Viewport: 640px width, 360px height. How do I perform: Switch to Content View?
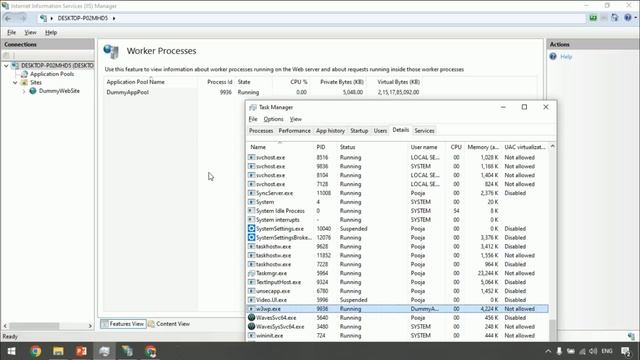point(169,324)
